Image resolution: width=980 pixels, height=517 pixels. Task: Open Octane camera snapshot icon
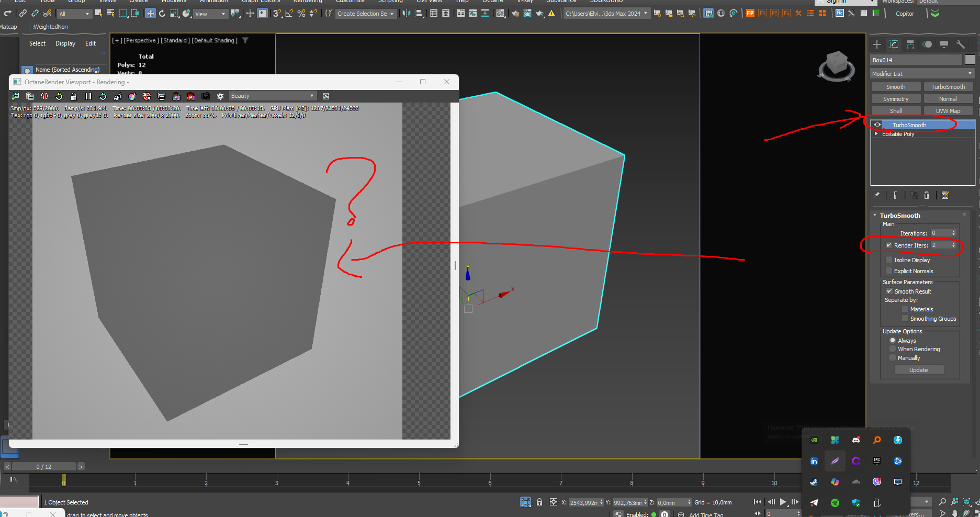point(206,96)
